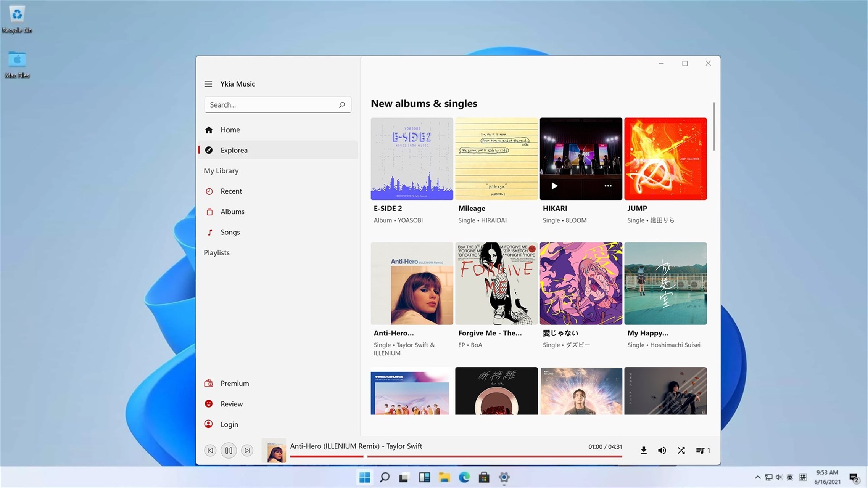Viewport: 868px width, 488px height.
Task: Play the HIKARI single by 8LOOM
Action: (x=554, y=186)
